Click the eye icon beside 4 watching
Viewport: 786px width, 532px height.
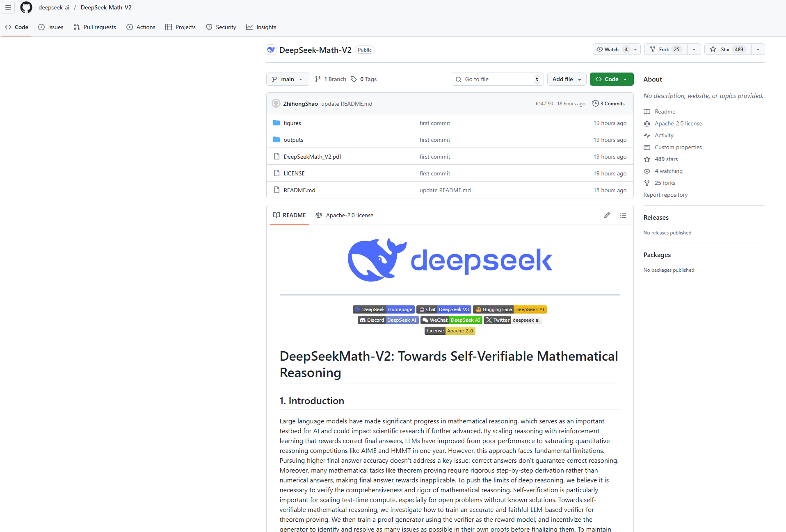647,171
